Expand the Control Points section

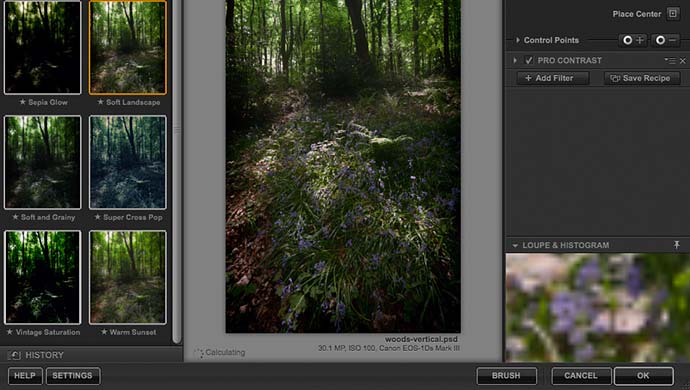[x=518, y=40]
